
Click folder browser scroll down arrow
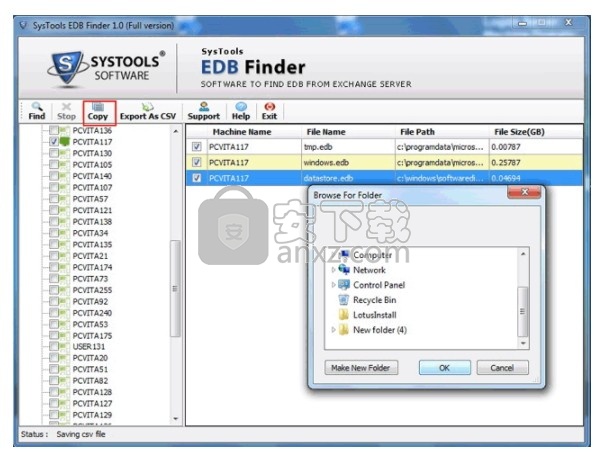point(523,343)
